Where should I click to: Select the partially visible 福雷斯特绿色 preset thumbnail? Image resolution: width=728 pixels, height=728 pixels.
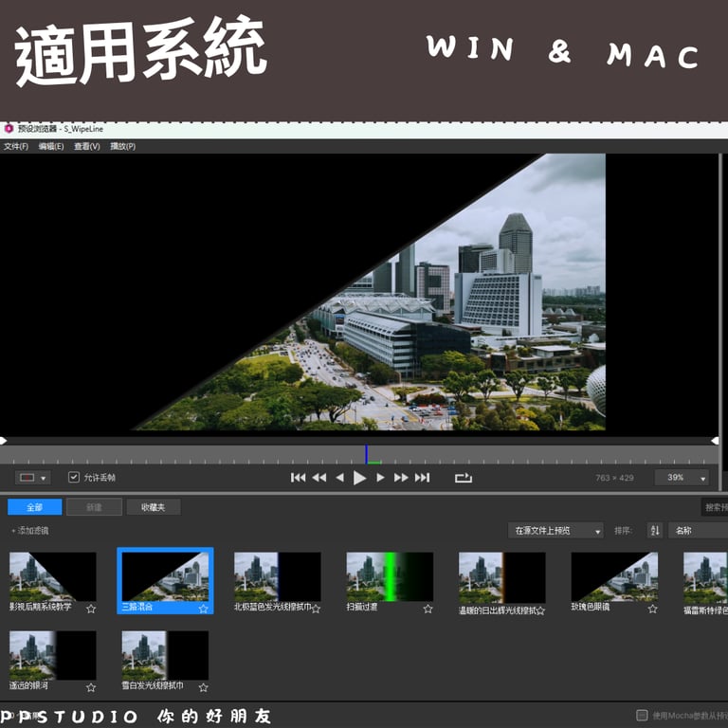tap(705, 576)
